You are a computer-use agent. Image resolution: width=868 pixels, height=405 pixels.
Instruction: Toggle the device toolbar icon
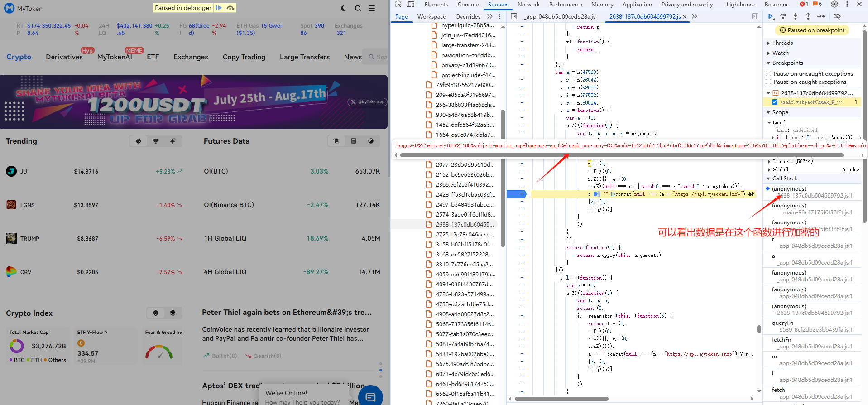(x=411, y=5)
